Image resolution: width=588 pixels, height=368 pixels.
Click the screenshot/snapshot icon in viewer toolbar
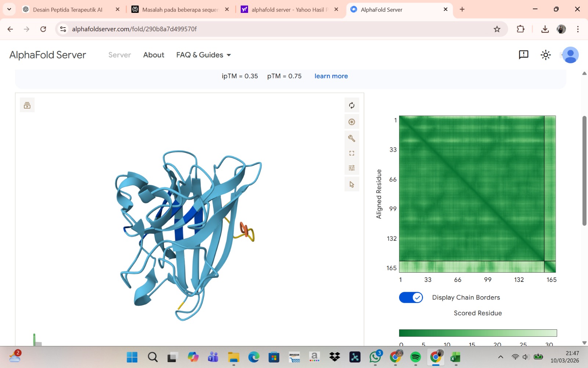(352, 122)
